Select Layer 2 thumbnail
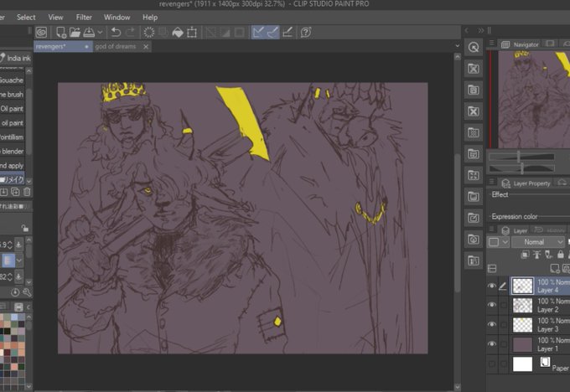The height and width of the screenshot is (392, 570). 522,305
